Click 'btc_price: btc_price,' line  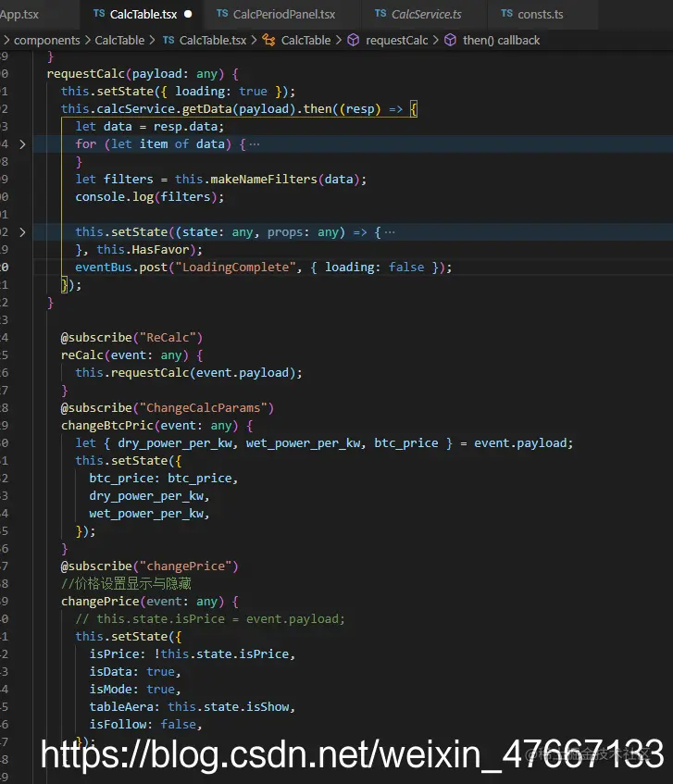click(164, 479)
